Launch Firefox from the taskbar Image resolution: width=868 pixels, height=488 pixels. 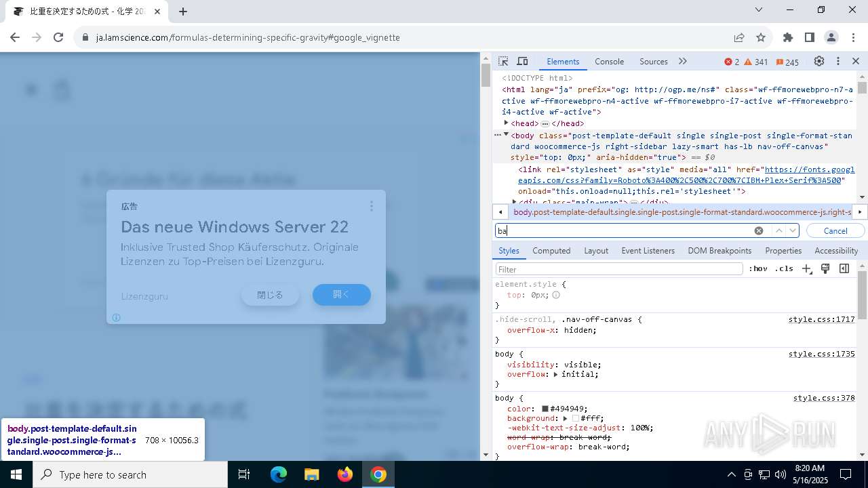pyautogui.click(x=345, y=474)
